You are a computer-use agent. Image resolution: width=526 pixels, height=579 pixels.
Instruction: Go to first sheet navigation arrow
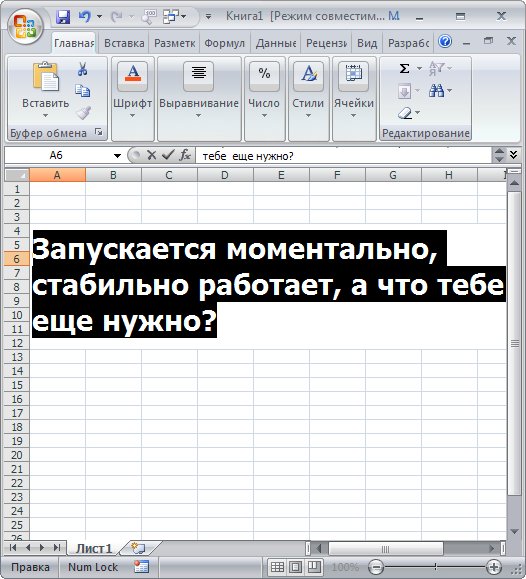pyautogui.click(x=13, y=547)
